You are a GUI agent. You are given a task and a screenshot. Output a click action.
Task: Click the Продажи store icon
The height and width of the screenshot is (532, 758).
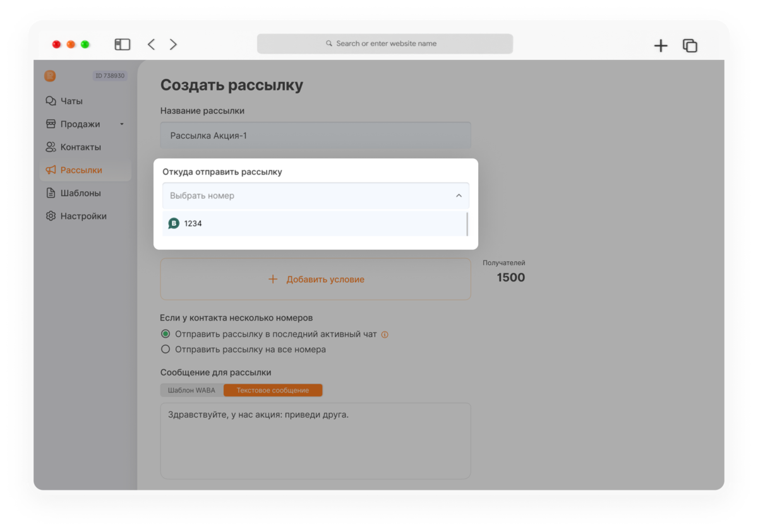(51, 124)
